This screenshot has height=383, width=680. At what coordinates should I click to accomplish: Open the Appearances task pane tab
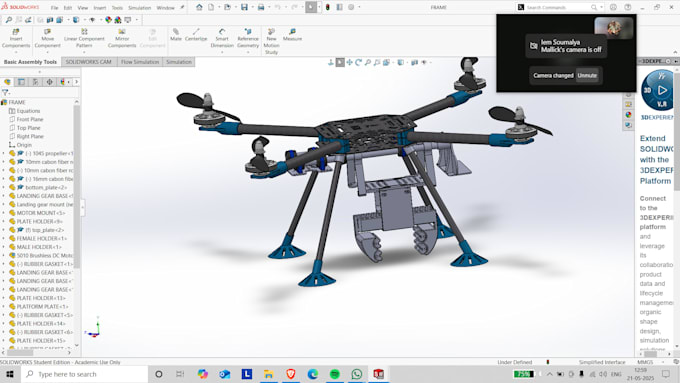pyautogui.click(x=628, y=115)
